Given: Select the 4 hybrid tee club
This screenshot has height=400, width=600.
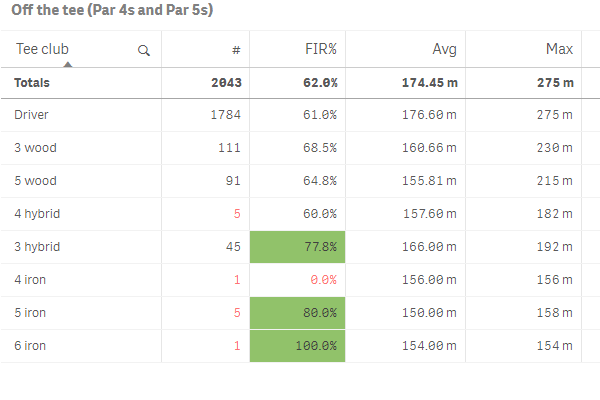Looking at the screenshot, I should [x=37, y=214].
